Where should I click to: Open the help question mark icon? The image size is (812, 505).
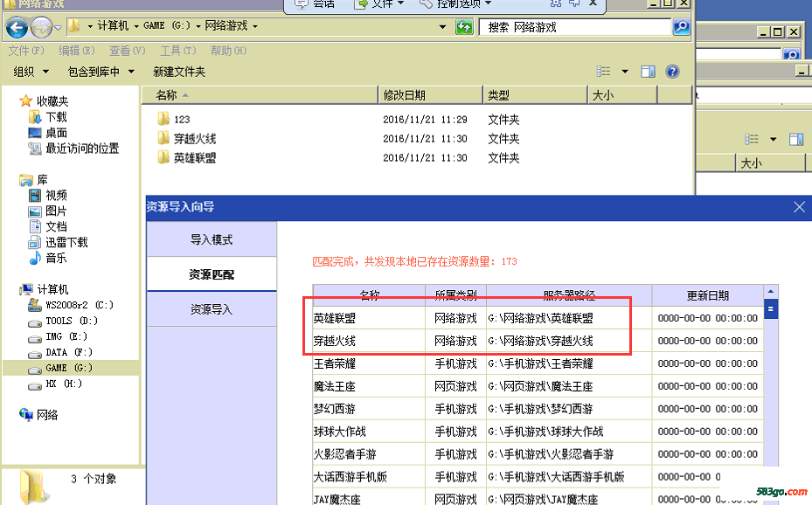pyautogui.click(x=672, y=72)
